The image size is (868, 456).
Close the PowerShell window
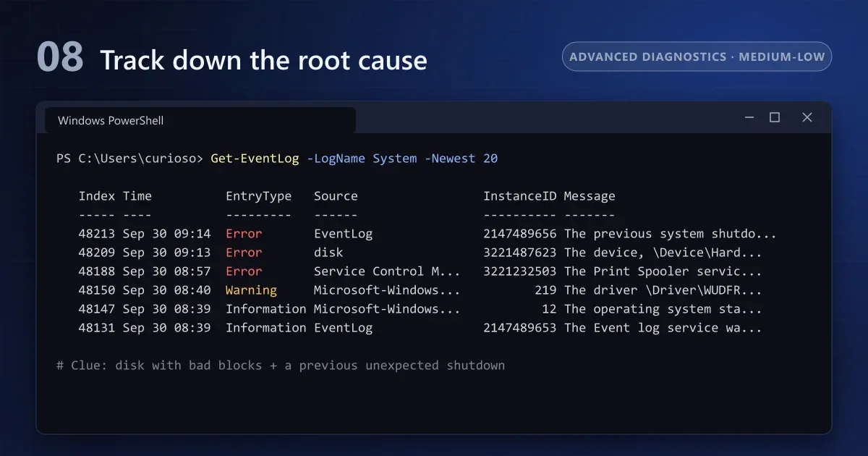click(807, 117)
